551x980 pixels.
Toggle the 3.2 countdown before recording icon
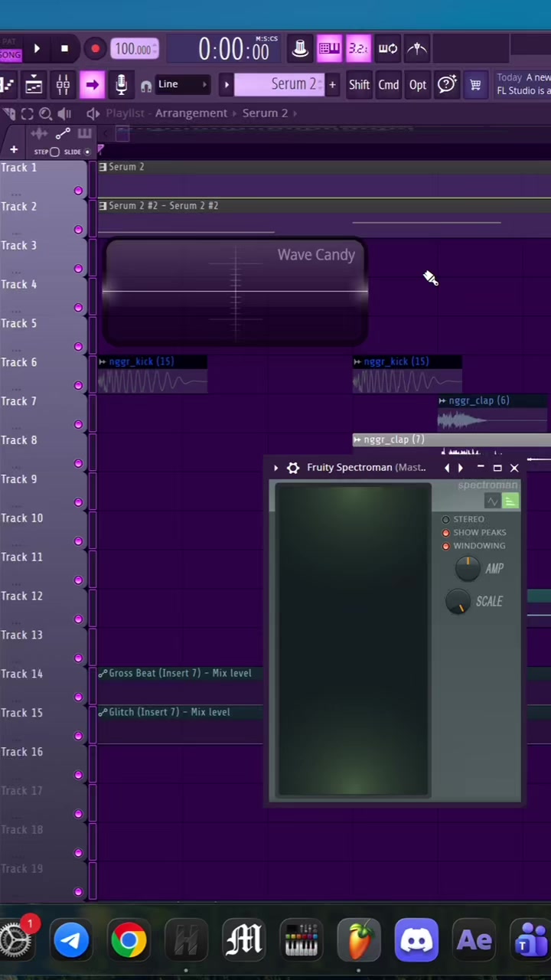coord(358,49)
